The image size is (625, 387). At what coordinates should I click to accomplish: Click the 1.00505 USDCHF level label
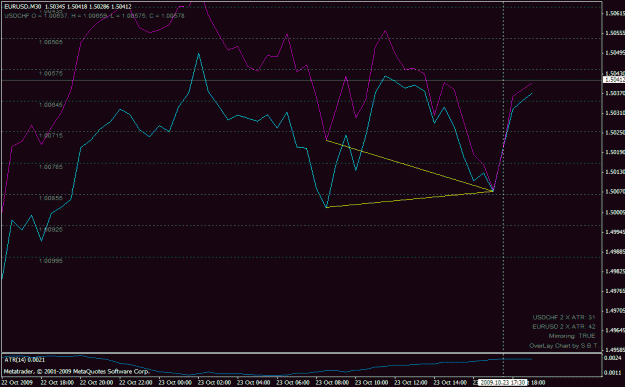pyautogui.click(x=51, y=42)
